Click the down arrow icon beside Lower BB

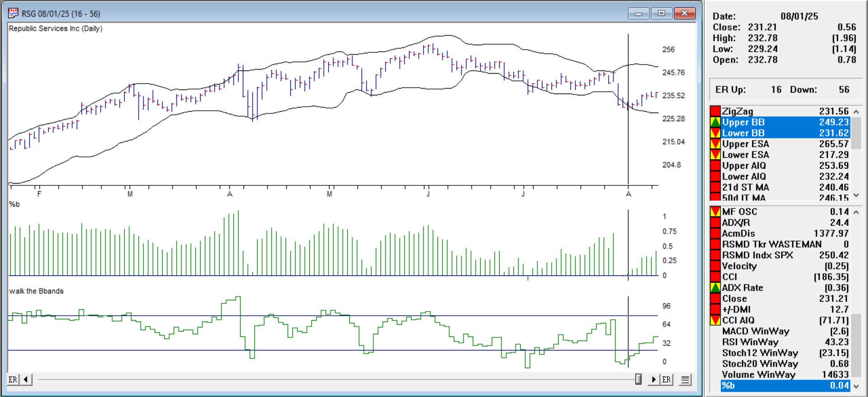click(715, 133)
